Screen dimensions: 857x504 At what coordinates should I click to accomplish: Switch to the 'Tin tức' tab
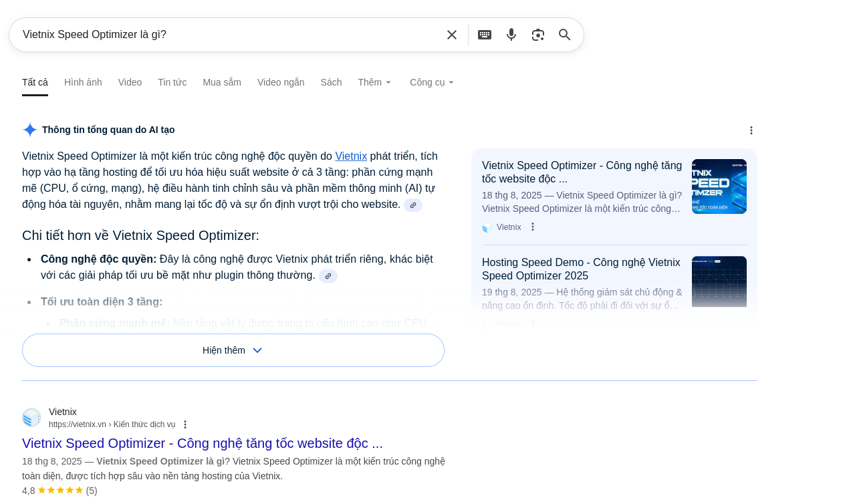(172, 82)
